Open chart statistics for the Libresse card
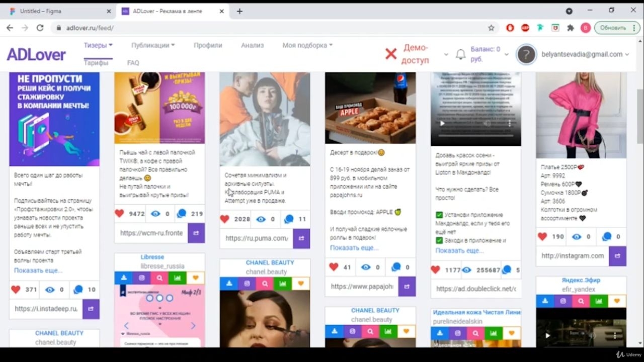Viewport: 644px width, 362px height. (178, 278)
